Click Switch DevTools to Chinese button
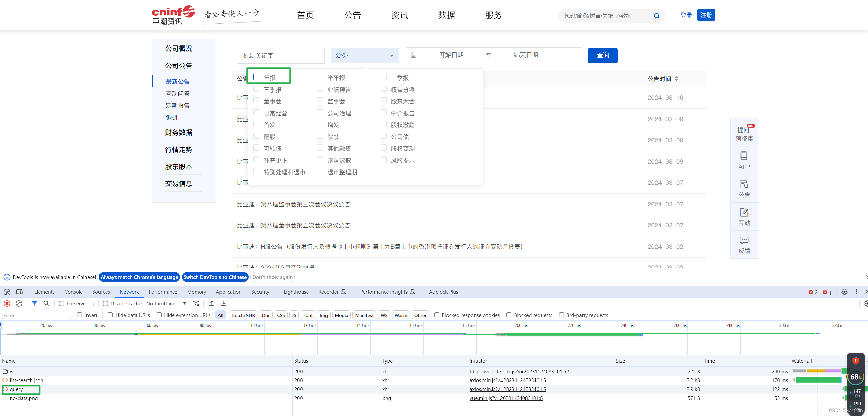868x416 pixels. (x=215, y=277)
